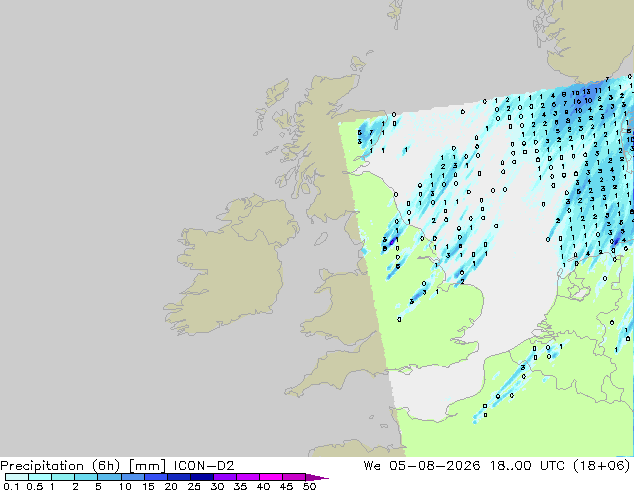Click the 0.1–0.5 mm legend color swatch
634x490 pixels.
(x=17, y=477)
